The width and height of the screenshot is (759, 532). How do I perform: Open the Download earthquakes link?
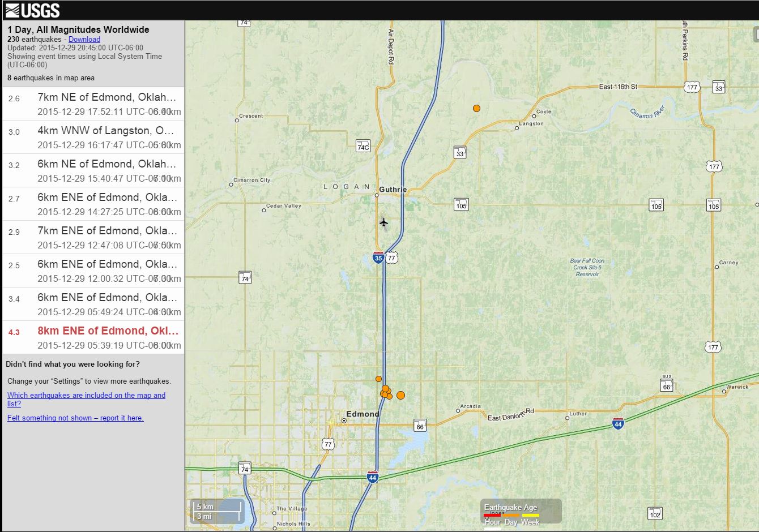[84, 39]
